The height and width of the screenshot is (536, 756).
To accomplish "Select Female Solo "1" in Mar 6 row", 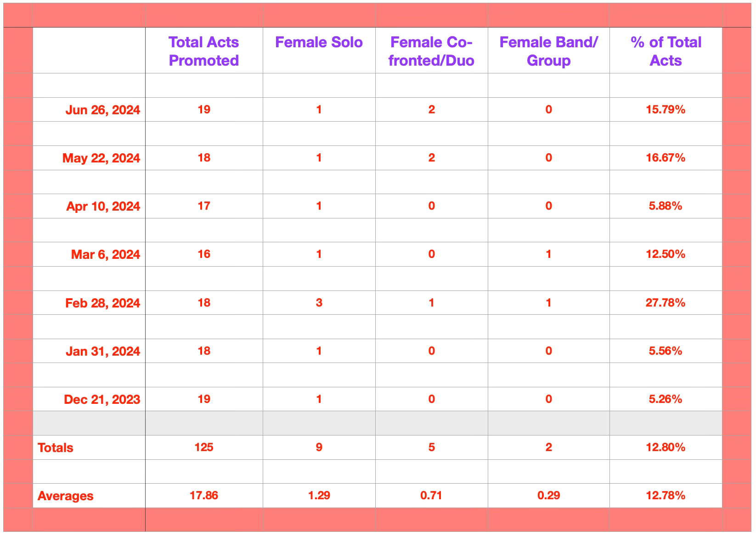I will (x=319, y=254).
